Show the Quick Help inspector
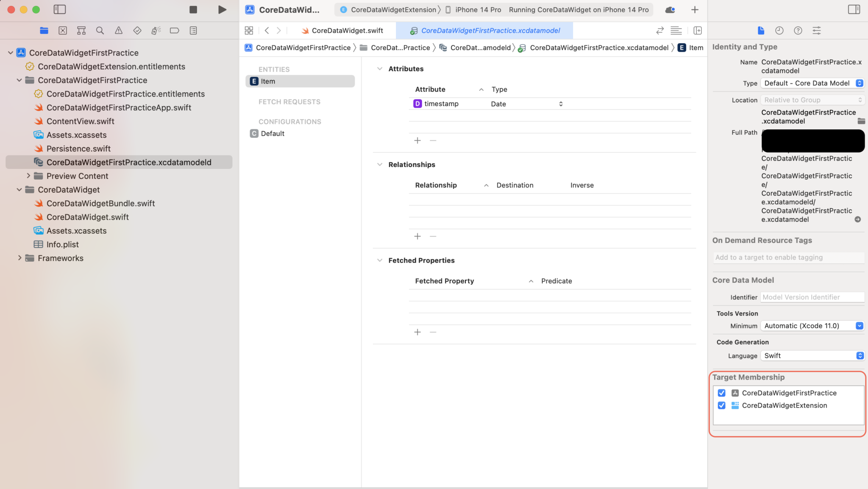 point(798,30)
